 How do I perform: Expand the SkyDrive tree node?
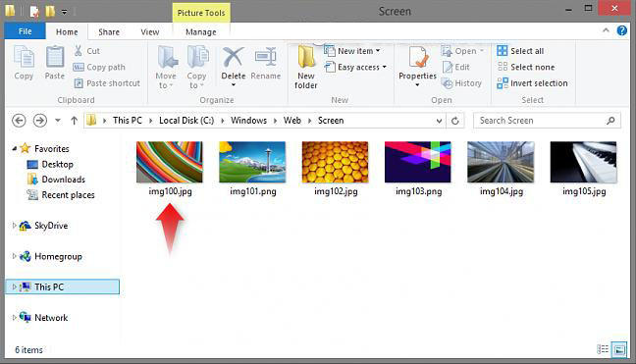[14, 226]
